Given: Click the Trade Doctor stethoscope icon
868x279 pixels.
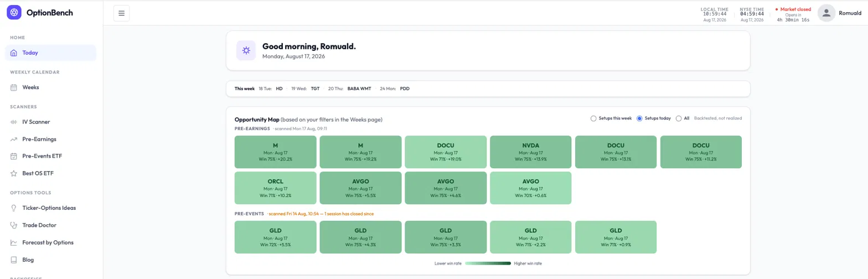Looking at the screenshot, I should (x=14, y=225).
